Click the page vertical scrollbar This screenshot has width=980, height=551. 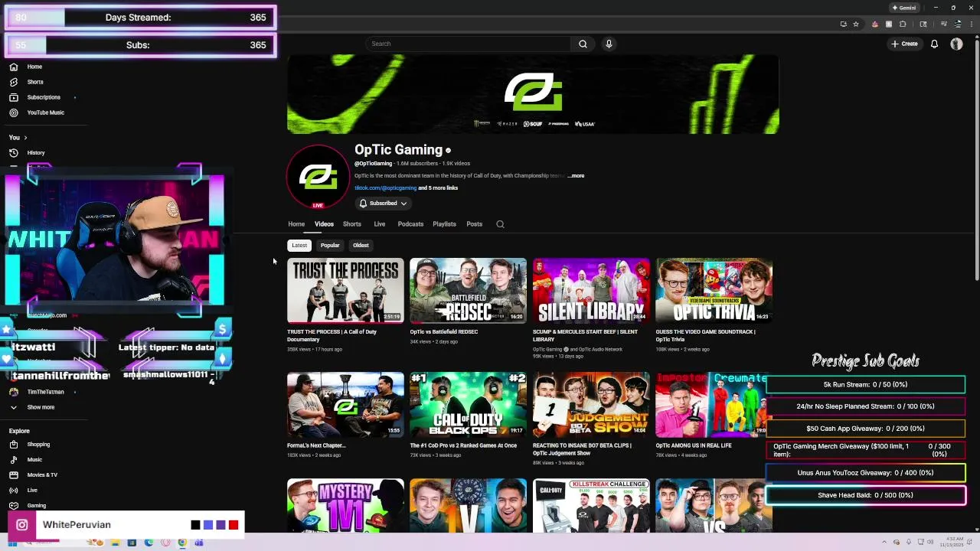pos(976,161)
